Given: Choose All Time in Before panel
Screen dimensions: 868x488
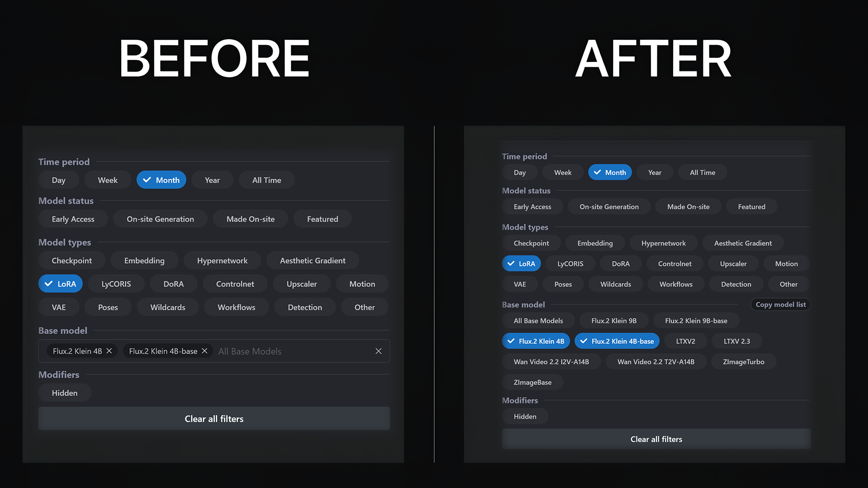Looking at the screenshot, I should click(267, 180).
